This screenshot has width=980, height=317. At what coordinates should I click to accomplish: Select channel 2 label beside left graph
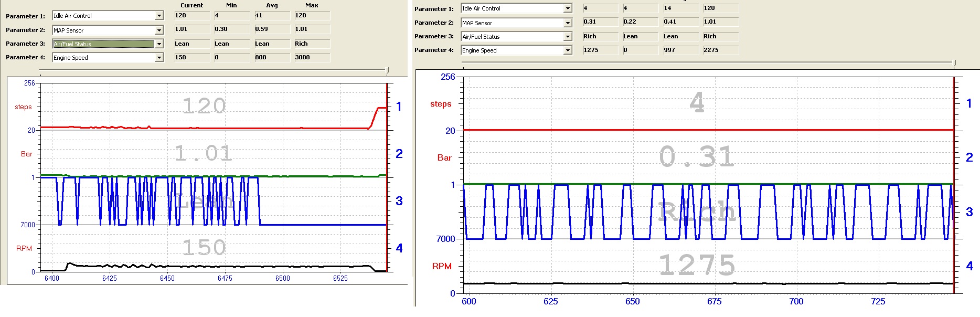click(x=399, y=154)
